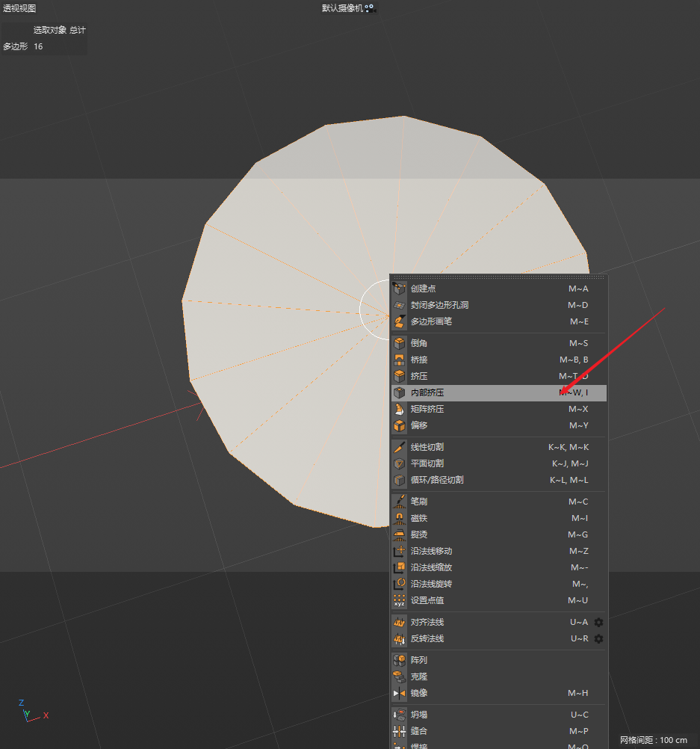Click the 透视视图 viewport title
Image resolution: width=700 pixels, height=749 pixels.
click(x=19, y=8)
